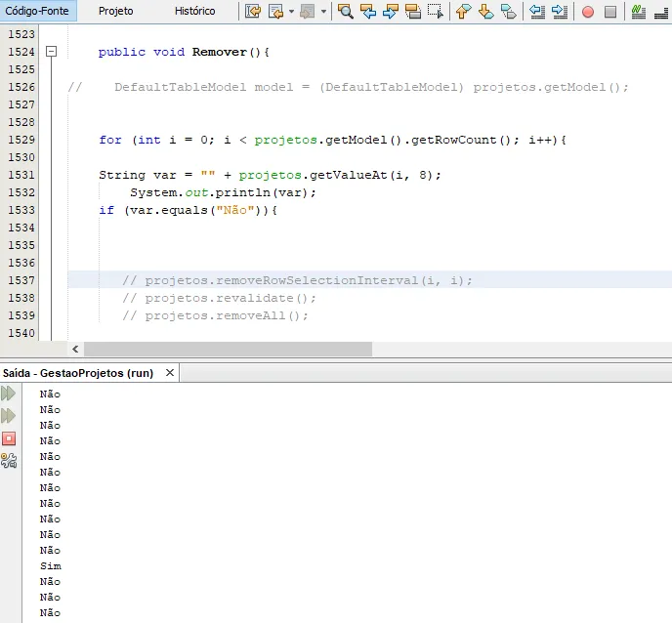Toggle rectangular selection mode

436,12
